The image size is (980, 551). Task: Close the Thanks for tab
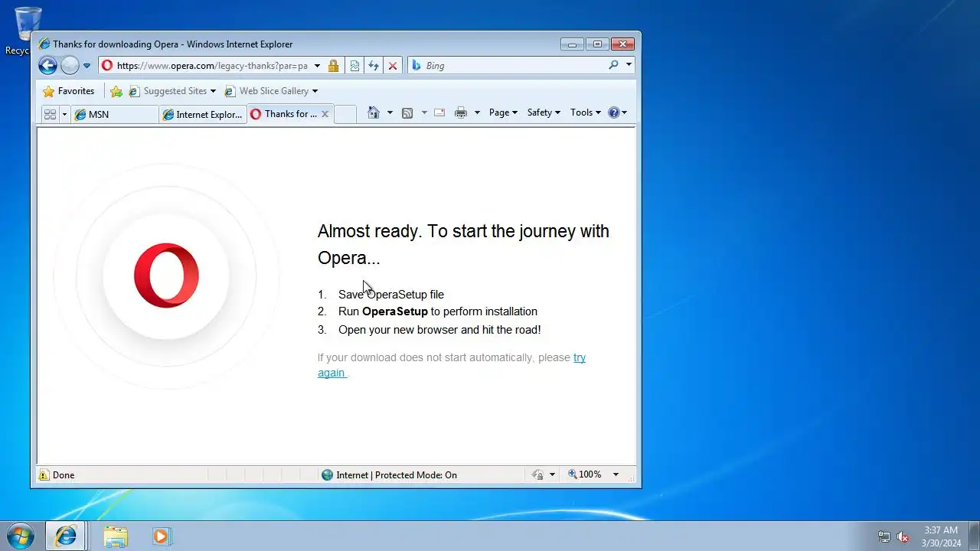click(x=325, y=114)
